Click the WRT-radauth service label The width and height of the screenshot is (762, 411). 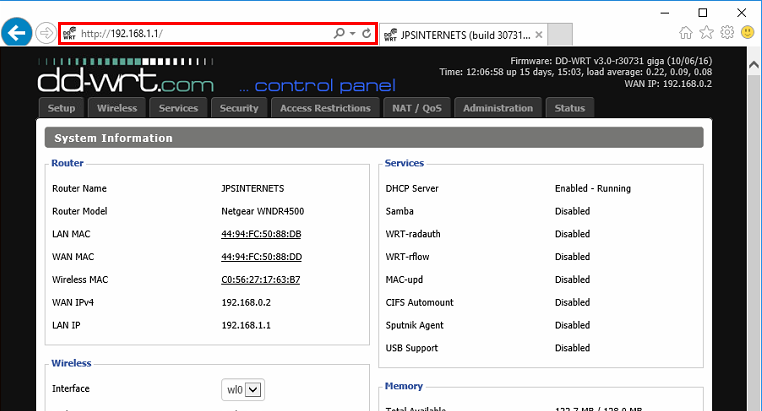click(413, 234)
